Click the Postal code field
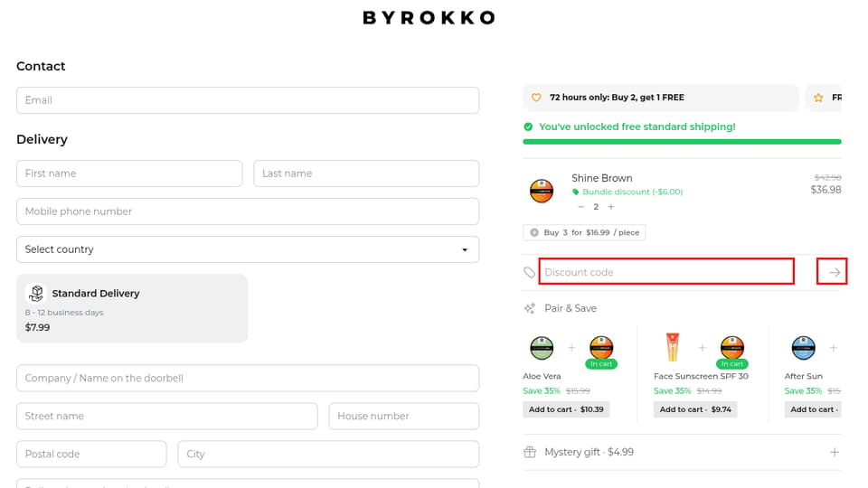This screenshot has width=868, height=488. (91, 454)
